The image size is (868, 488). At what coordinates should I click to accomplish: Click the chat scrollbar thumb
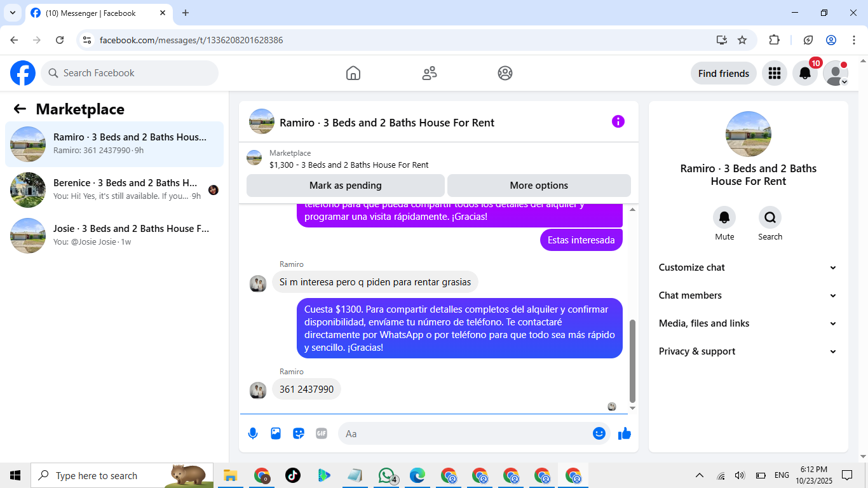click(632, 361)
